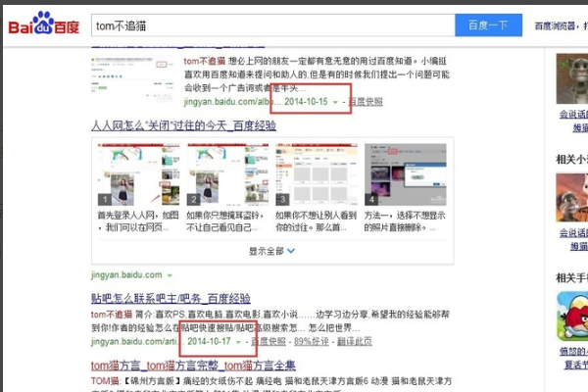Open step 3 thumbnail 如果你不想让别人看到
This screenshot has width=588, height=392.
point(317,174)
